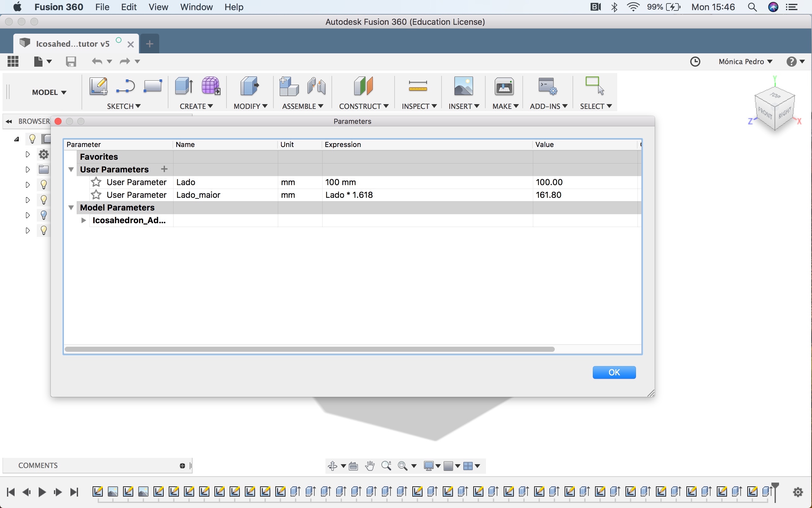Screen dimensions: 812x508
Task: Favorite the Lado_maior parameter star
Action: (x=96, y=195)
